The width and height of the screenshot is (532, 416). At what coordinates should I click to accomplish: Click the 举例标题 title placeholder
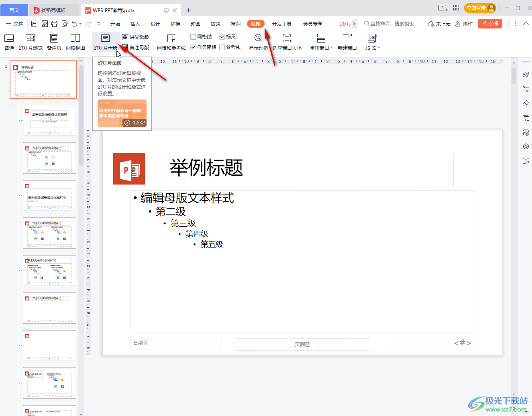coord(310,169)
